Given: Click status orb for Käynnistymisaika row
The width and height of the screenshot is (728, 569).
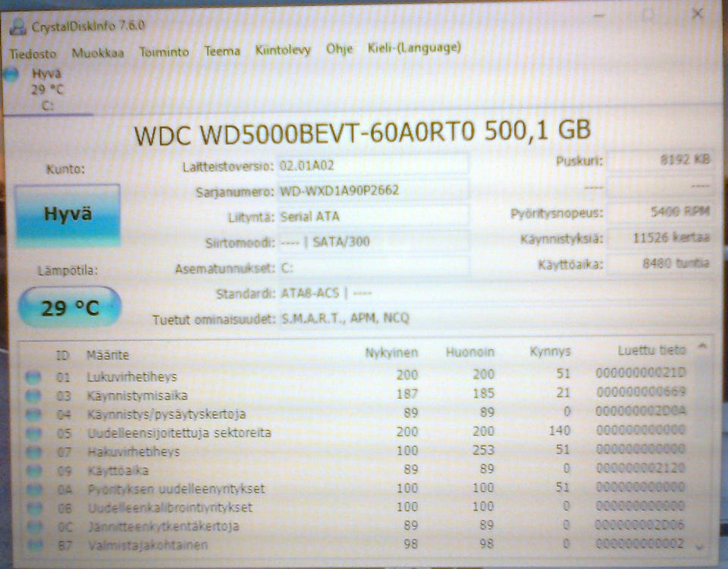Looking at the screenshot, I should coord(33,396).
